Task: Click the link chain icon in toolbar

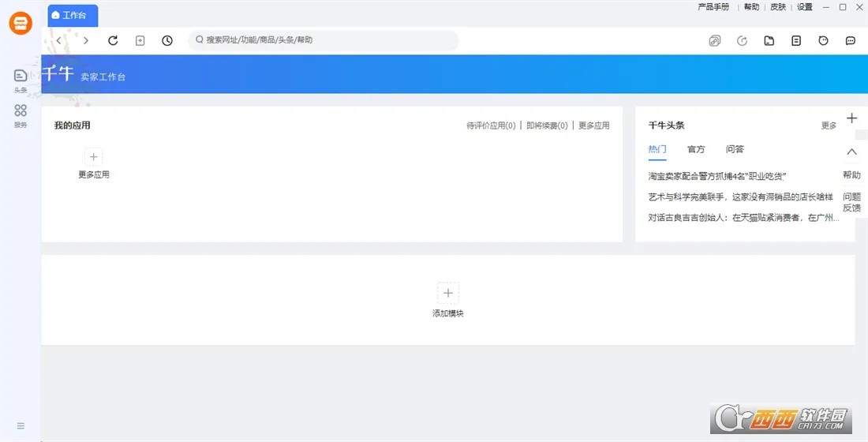Action: coord(715,40)
